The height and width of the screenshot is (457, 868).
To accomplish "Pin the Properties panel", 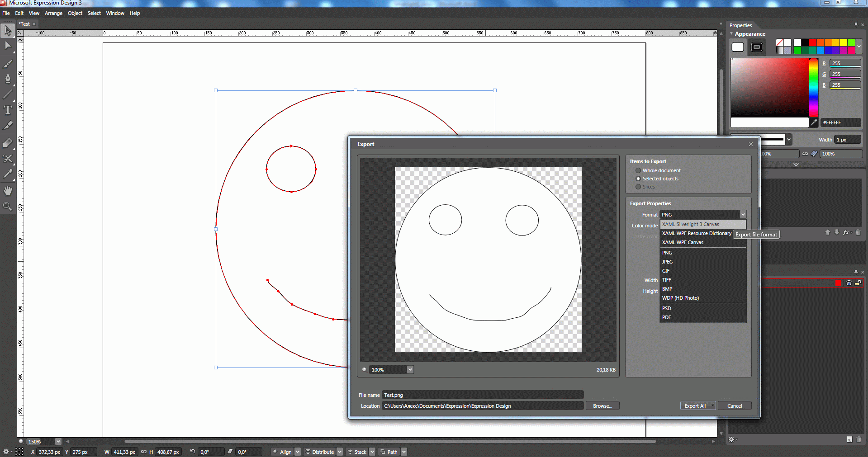I will (856, 25).
